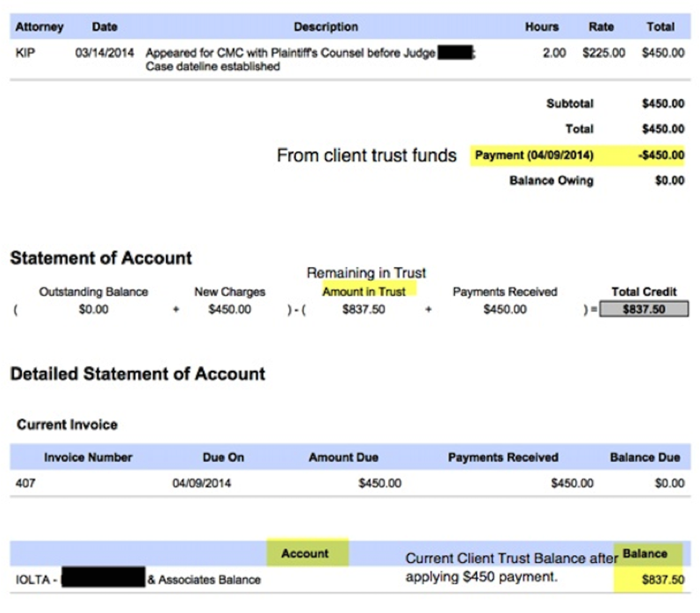Click 'From client trust funds' annotation
This screenshot has height=613, width=700.
pyautogui.click(x=366, y=155)
